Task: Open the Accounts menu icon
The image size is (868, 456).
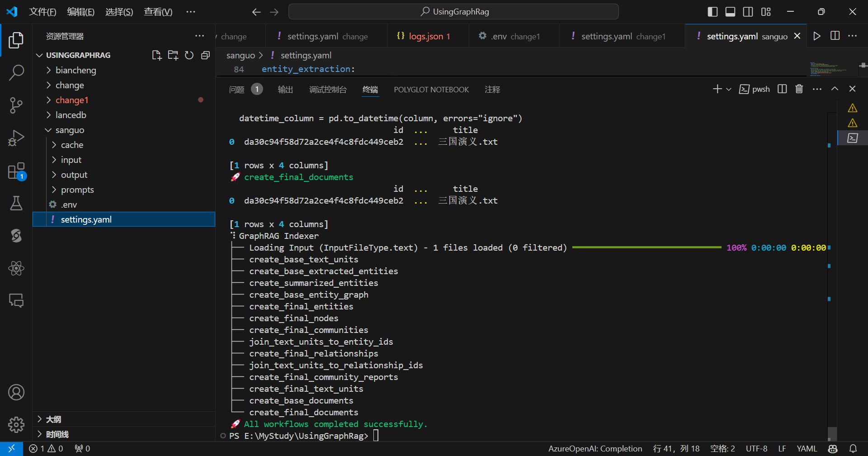Action: click(x=16, y=392)
